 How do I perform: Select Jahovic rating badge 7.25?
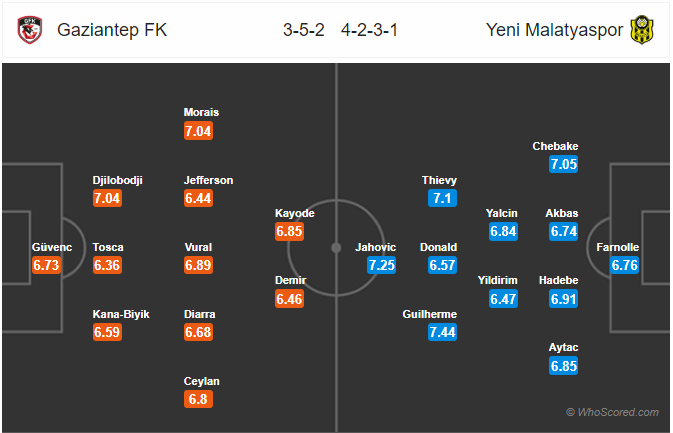(x=381, y=265)
